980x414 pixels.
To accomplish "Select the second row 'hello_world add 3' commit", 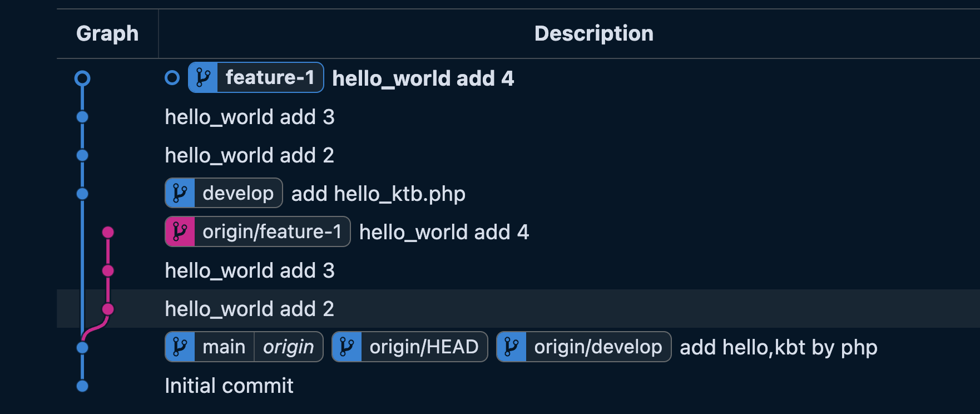I will [x=250, y=117].
